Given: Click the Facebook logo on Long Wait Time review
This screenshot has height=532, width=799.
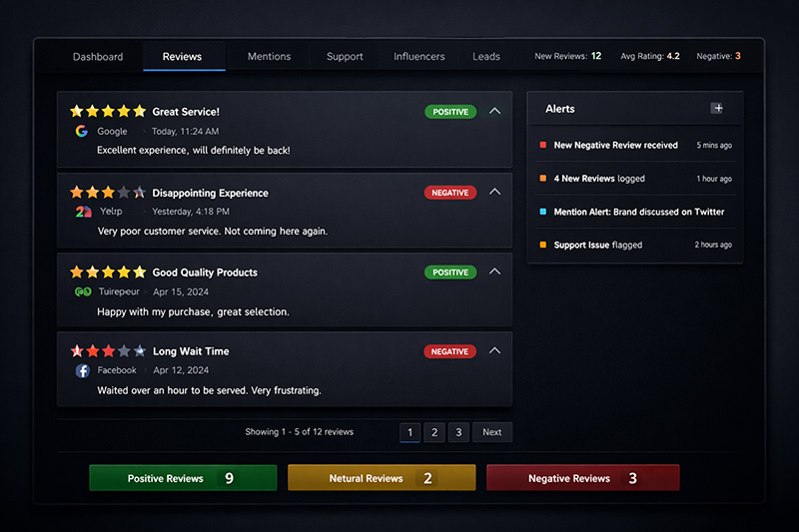Looking at the screenshot, I should pyautogui.click(x=83, y=370).
